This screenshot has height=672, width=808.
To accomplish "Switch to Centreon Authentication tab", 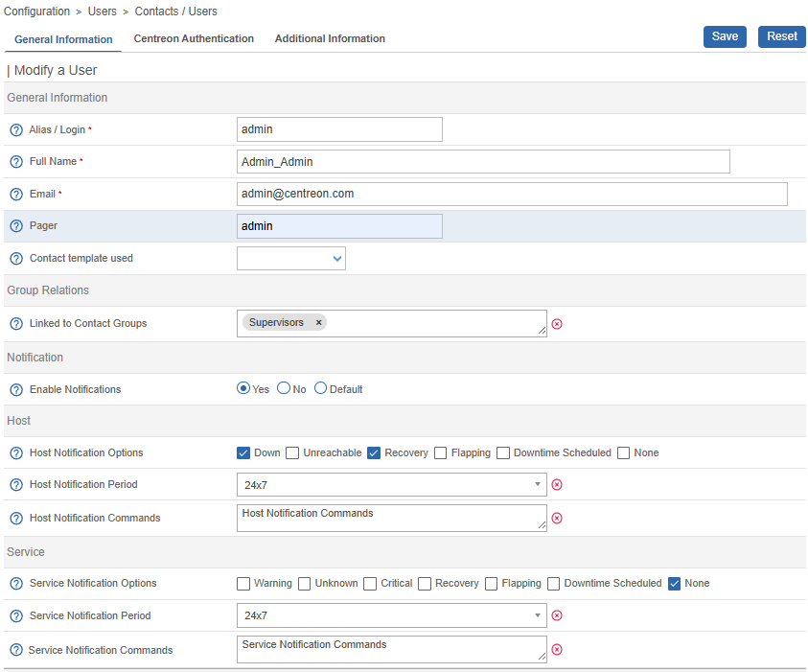I will 194,39.
